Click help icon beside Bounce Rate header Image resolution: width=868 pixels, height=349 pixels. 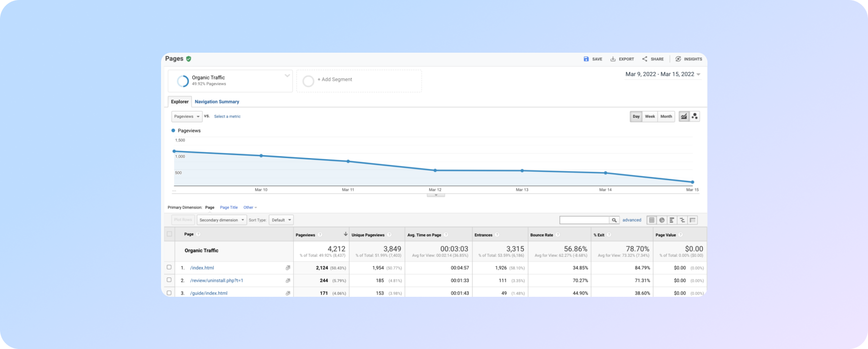tap(558, 235)
